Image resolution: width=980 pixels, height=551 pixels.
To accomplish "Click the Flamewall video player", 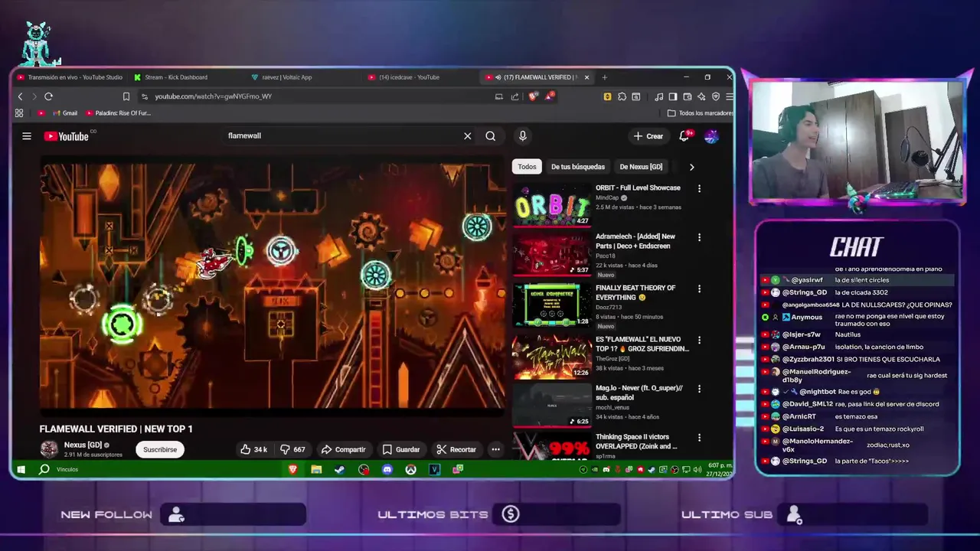I will [273, 285].
